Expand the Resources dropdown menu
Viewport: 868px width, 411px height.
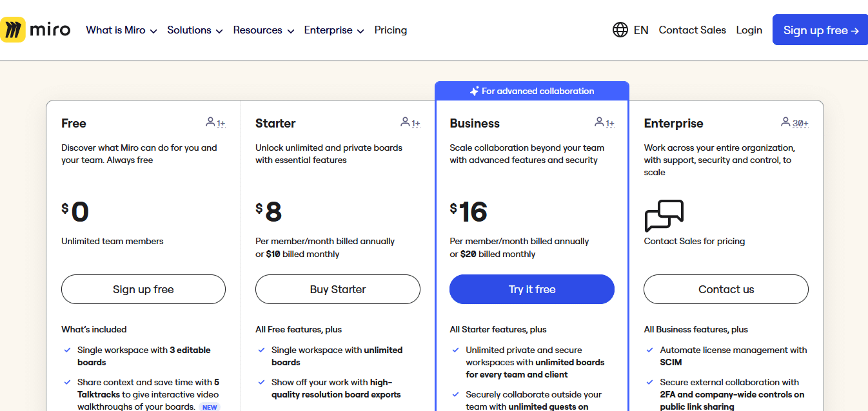264,30
